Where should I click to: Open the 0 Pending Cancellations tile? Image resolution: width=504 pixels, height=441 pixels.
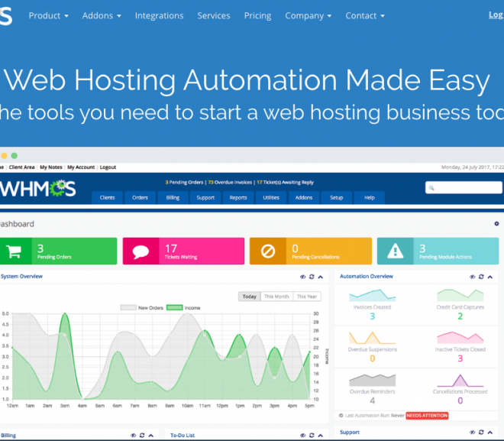point(311,251)
